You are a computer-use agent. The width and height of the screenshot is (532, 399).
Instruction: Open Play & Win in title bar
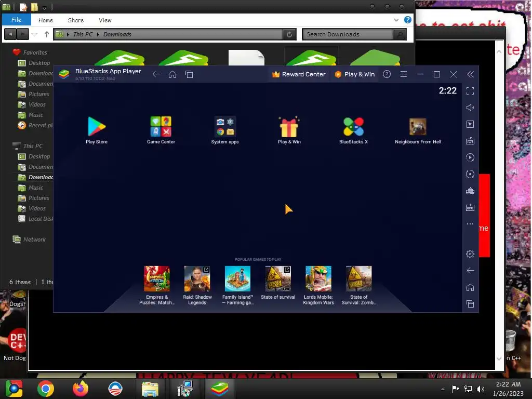[355, 74]
